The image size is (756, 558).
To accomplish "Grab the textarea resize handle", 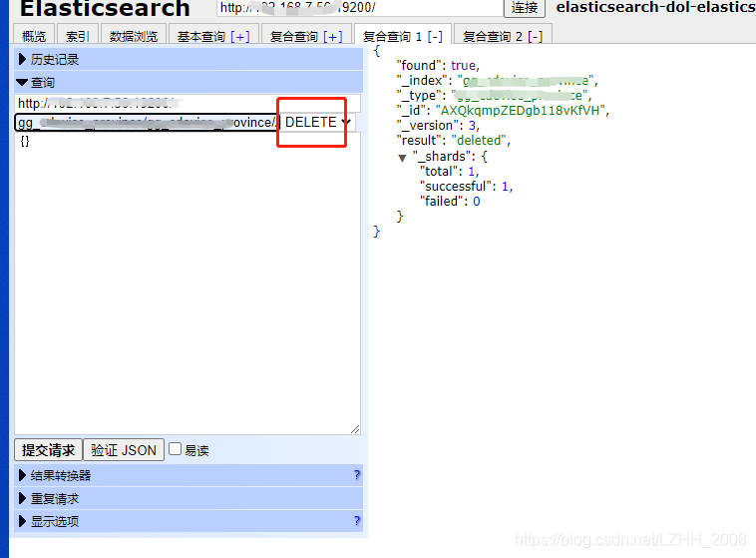I will point(355,429).
